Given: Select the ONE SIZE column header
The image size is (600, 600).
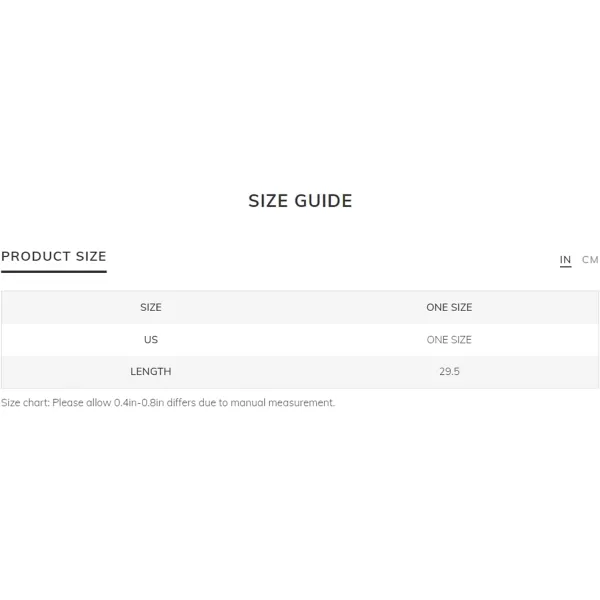Looking at the screenshot, I should (449, 307).
